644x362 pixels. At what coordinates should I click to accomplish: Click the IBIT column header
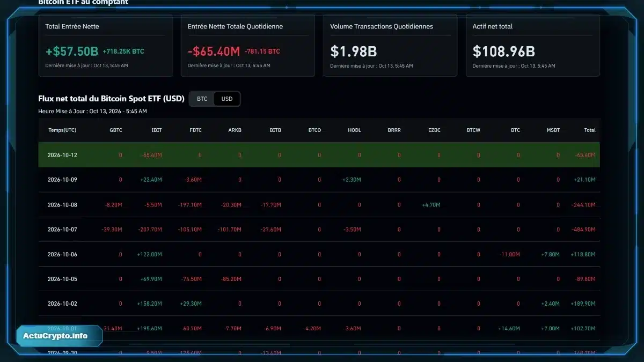[x=157, y=130]
